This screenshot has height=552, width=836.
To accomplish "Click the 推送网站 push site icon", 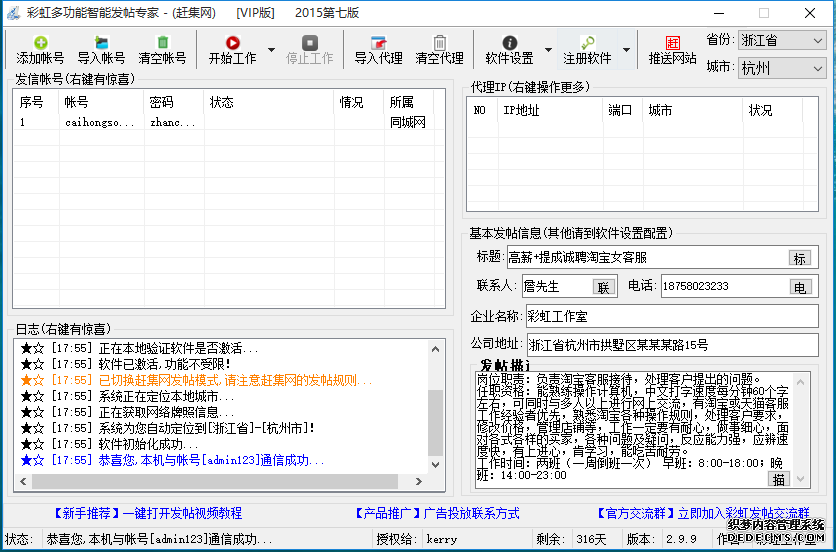I will [x=673, y=43].
